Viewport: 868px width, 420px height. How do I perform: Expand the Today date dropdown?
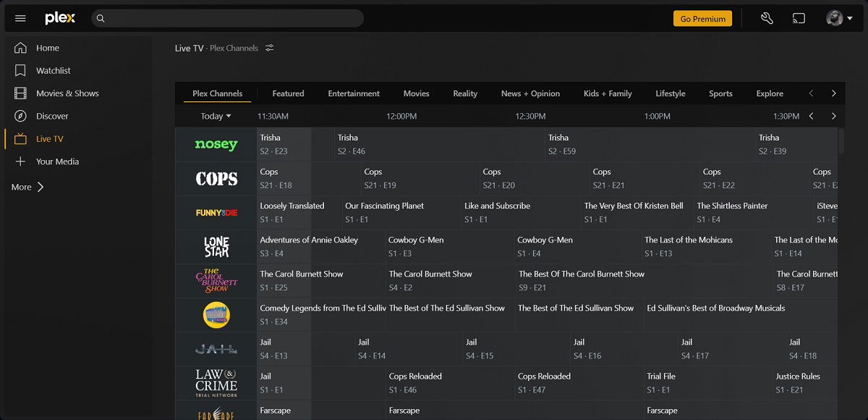coord(216,116)
